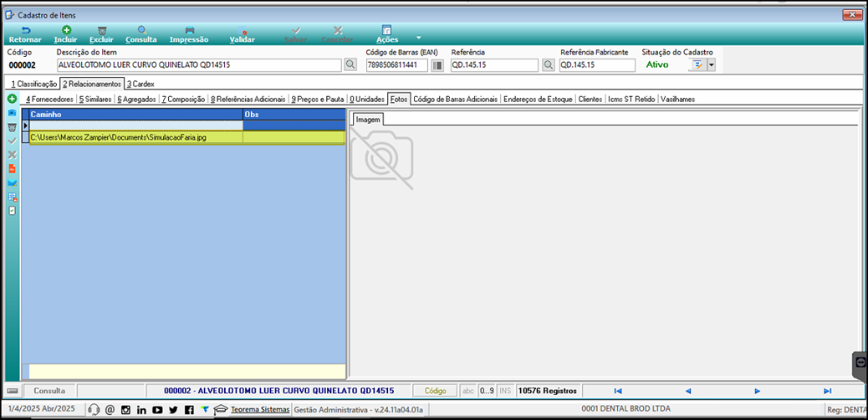This screenshot has height=420, width=868.
Task: Click the headset support icon
Action: 94,410
